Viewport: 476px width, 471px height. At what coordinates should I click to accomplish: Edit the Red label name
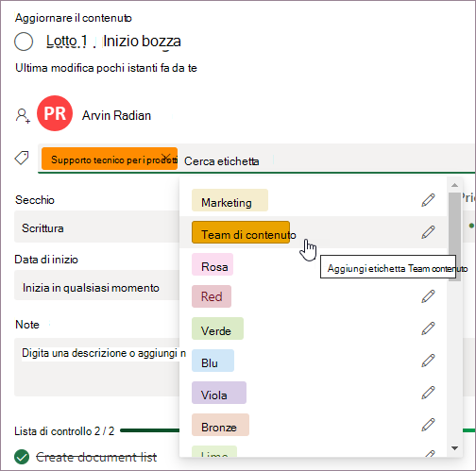click(x=428, y=296)
